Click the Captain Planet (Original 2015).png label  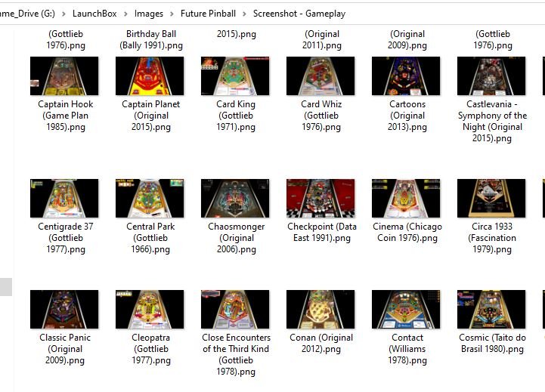(151, 116)
